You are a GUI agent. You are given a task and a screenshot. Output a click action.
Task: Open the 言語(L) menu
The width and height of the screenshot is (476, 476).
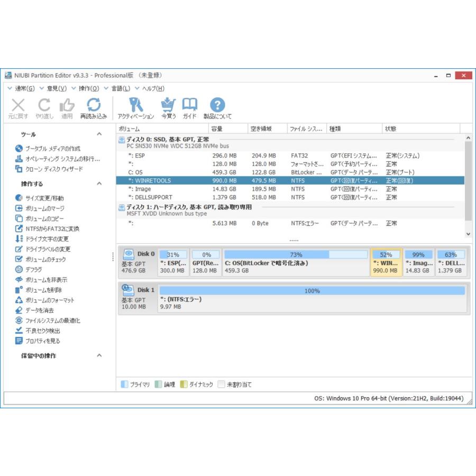click(x=120, y=89)
